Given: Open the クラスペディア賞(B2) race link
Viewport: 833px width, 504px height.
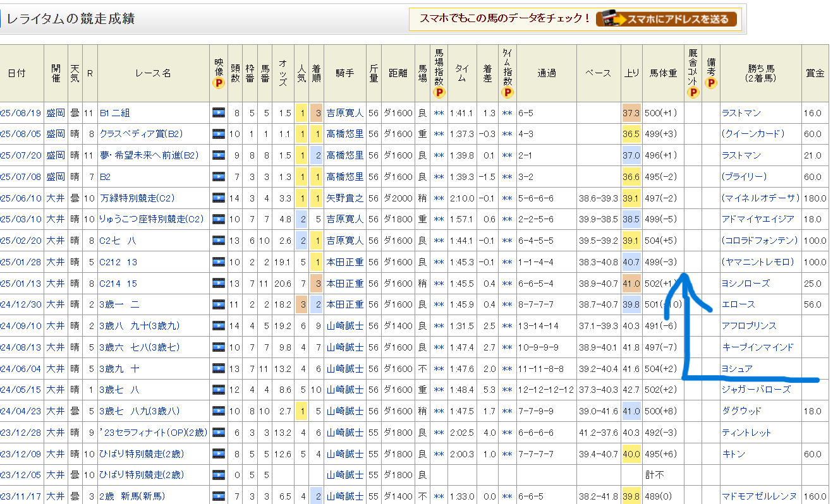Looking at the screenshot, I should (141, 134).
